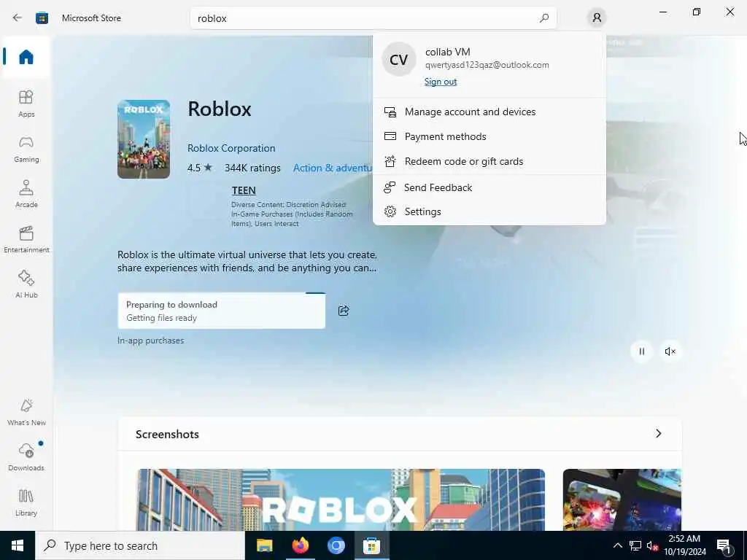Click the 344K ratings text
The height and width of the screenshot is (560, 747).
coord(252,168)
